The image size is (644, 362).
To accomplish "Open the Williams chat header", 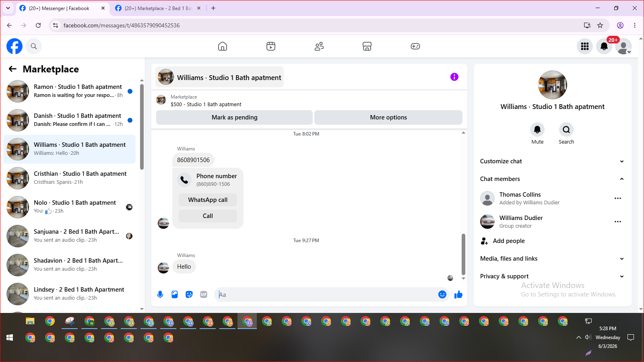I will pos(219,77).
